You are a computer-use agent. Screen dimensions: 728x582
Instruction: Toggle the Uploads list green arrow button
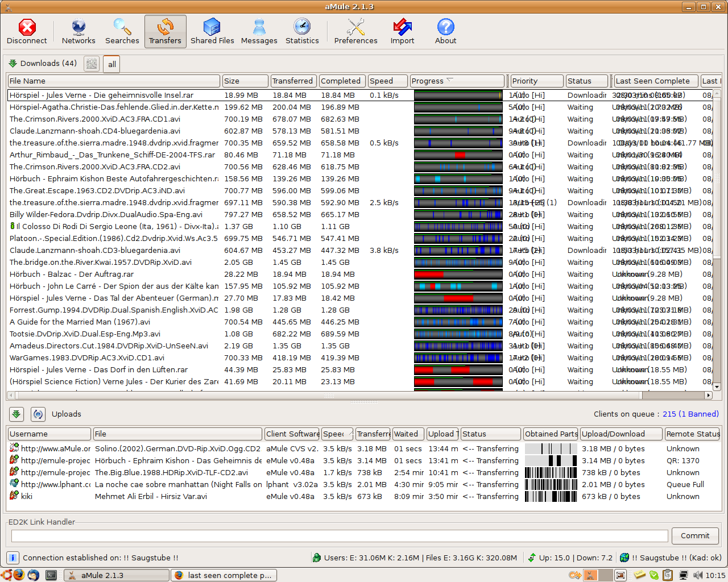click(x=16, y=414)
